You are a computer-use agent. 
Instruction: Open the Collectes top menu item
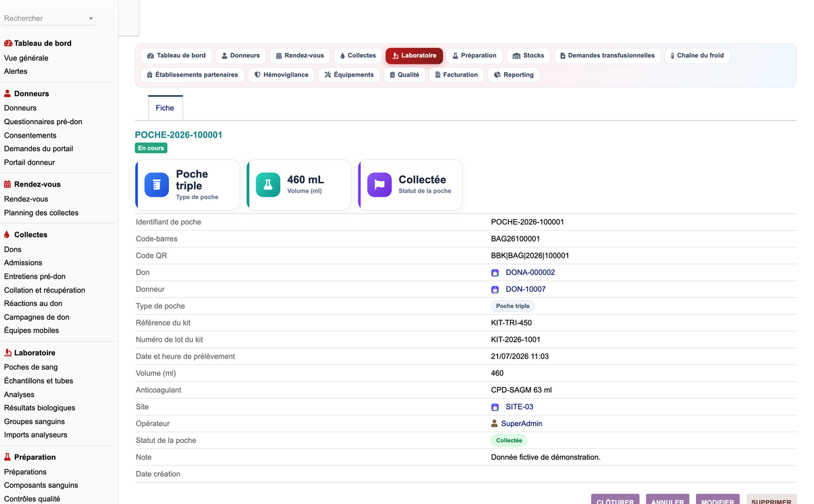[x=357, y=56]
